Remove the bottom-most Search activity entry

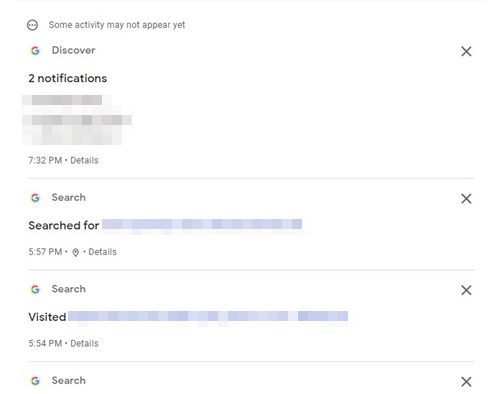[x=466, y=382]
